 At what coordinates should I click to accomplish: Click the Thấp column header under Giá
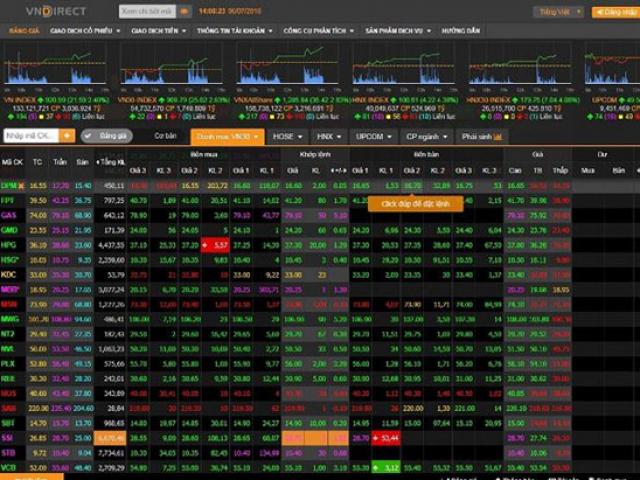click(560, 170)
